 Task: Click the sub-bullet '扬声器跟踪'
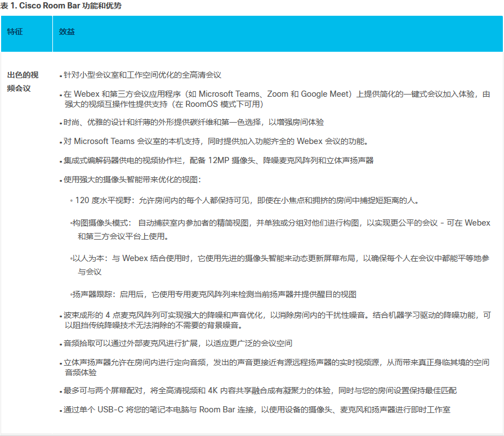coord(215,294)
